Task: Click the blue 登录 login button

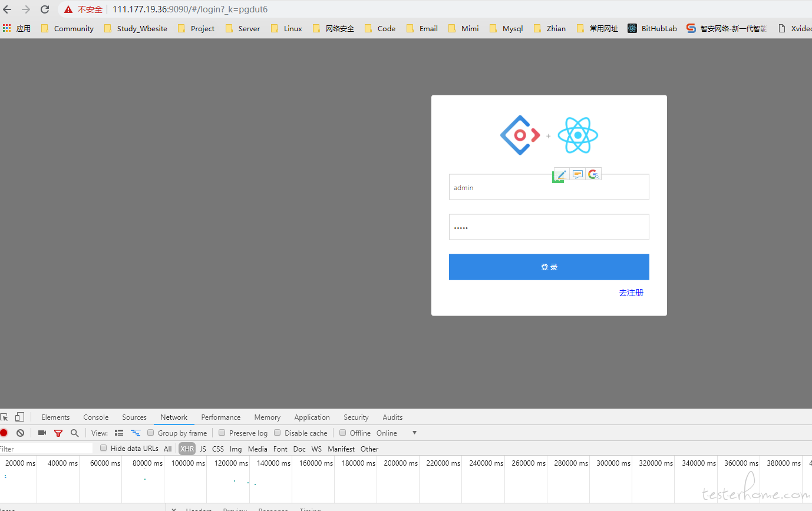Action: 549,267
